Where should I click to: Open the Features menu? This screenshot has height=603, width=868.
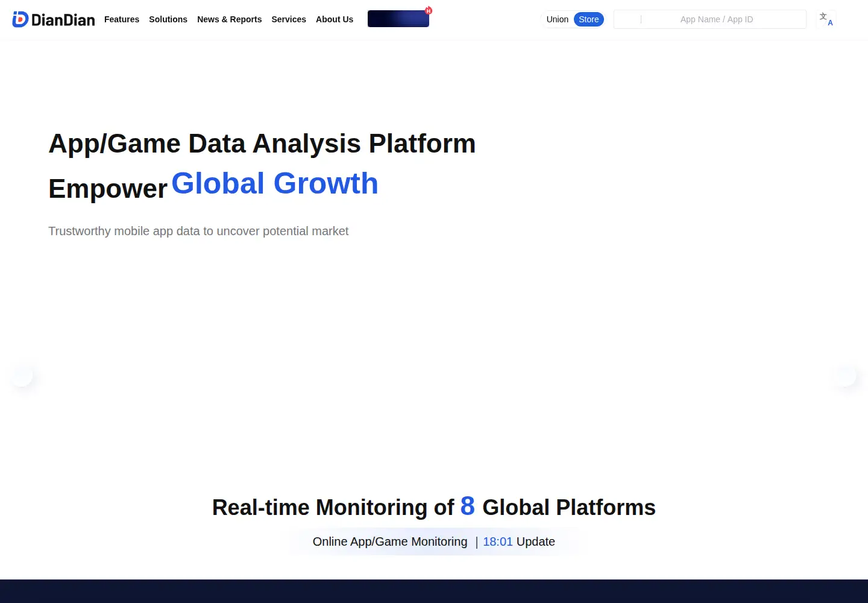coord(122,19)
